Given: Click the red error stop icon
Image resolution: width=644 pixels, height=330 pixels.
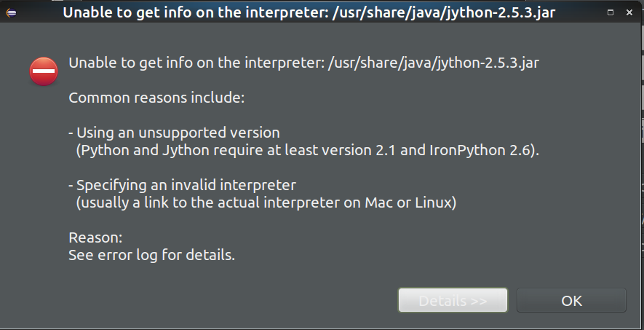Looking at the screenshot, I should tap(44, 71).
